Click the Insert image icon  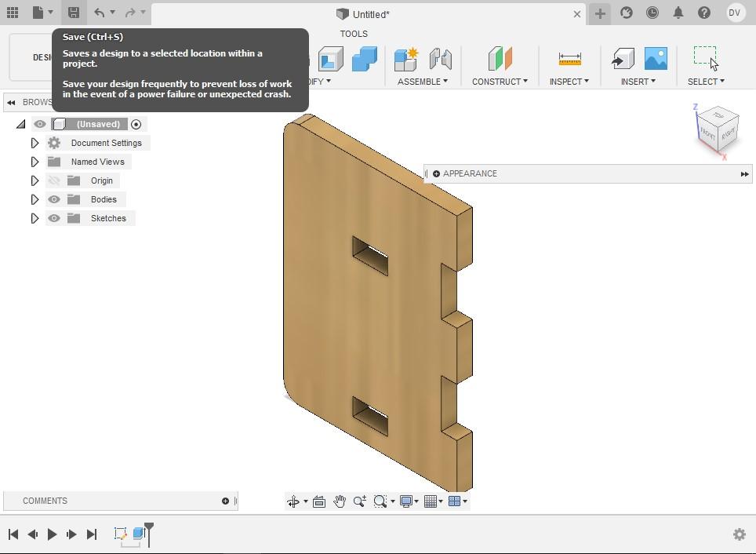656,59
